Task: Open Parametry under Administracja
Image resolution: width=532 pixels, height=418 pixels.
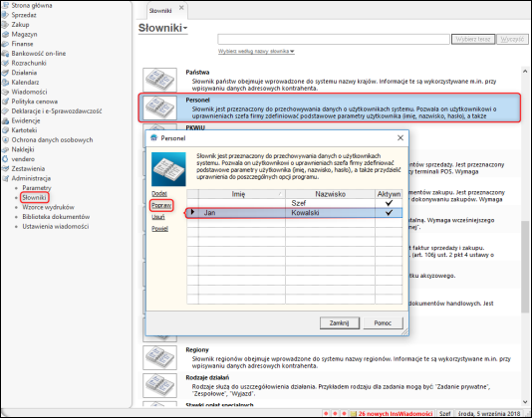Action: click(x=37, y=188)
